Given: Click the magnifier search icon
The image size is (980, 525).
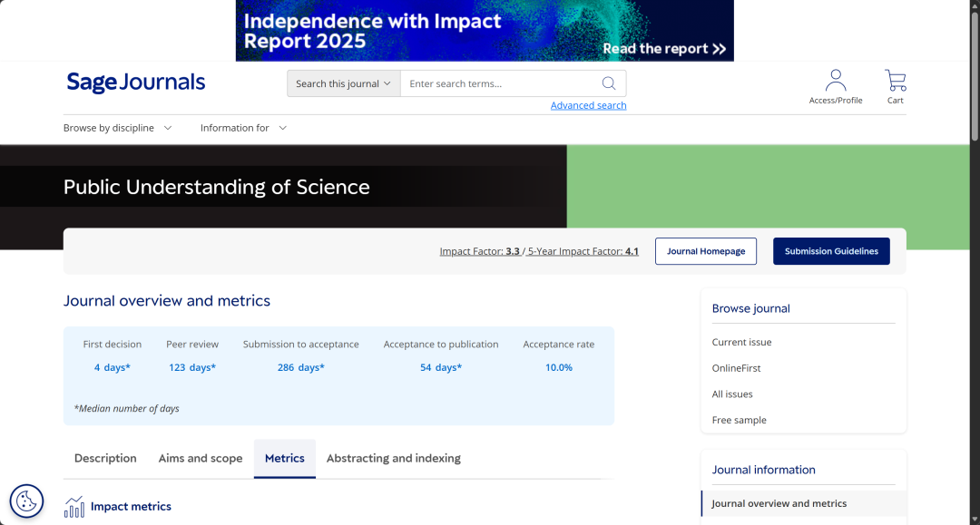Looking at the screenshot, I should [x=609, y=83].
